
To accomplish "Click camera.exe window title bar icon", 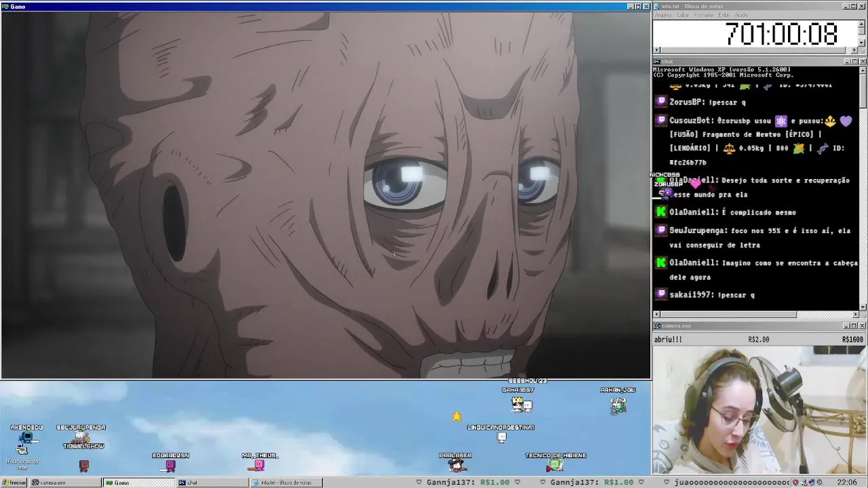I will click(656, 325).
